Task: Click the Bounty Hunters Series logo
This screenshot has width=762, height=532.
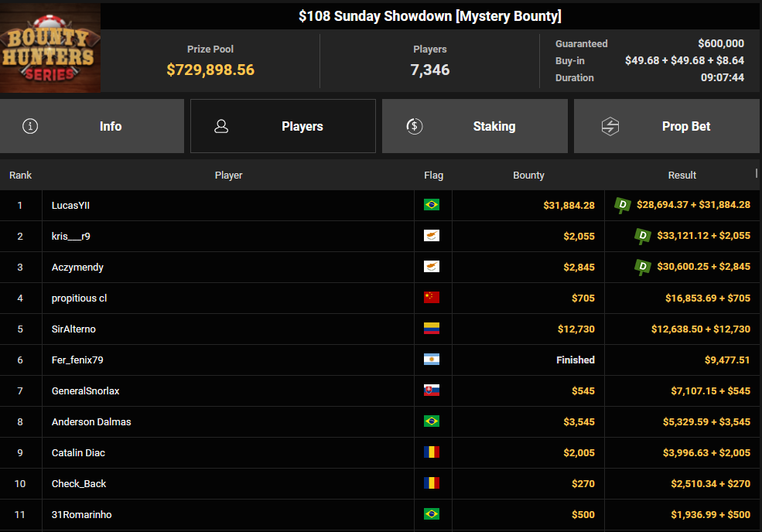Action: point(50,48)
